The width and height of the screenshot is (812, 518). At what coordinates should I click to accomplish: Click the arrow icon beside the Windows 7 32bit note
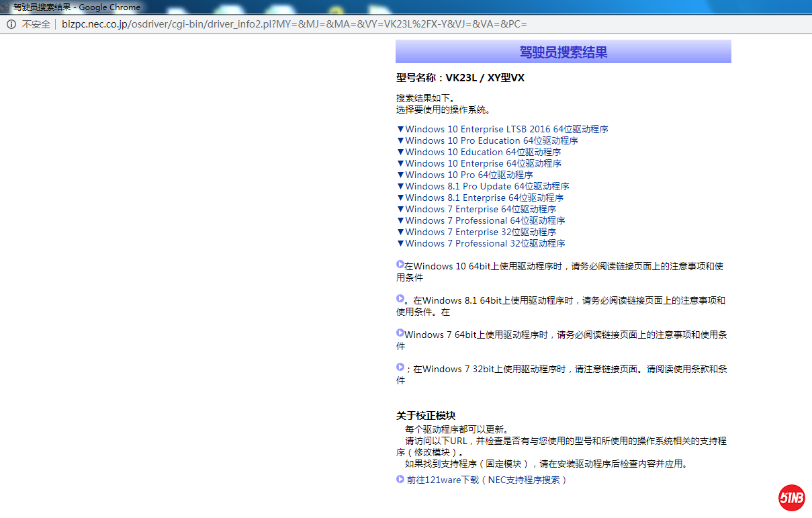tap(400, 368)
